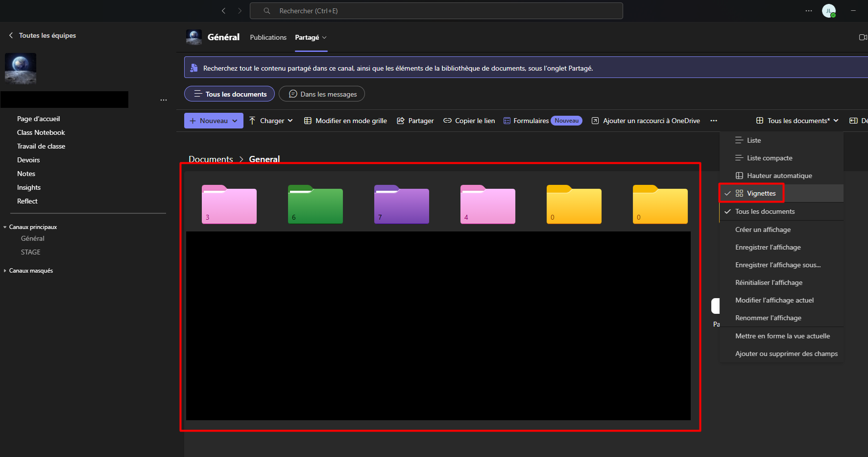Open the team's more options ellipsis
The height and width of the screenshot is (457, 868).
164,100
